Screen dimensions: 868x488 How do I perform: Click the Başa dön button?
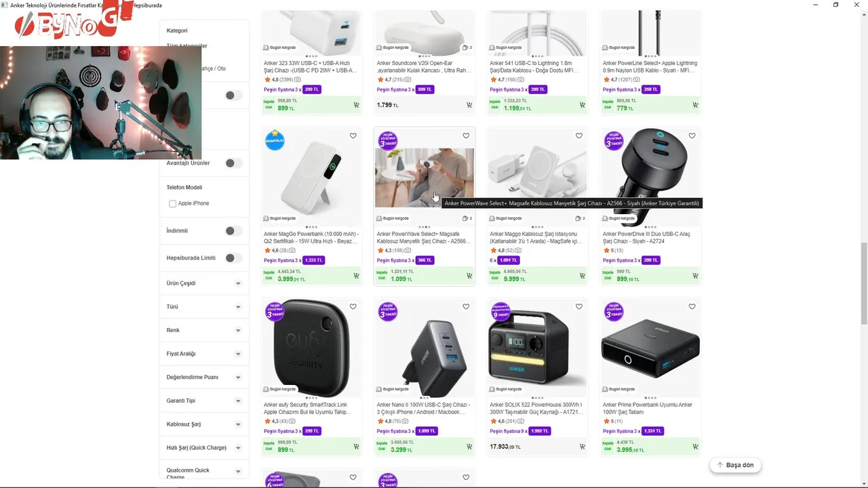click(x=735, y=465)
